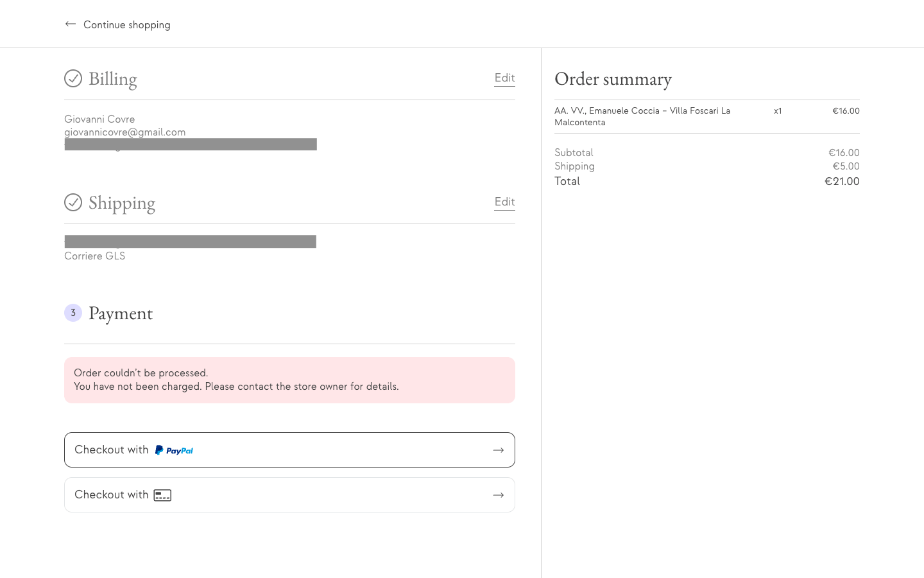Click the back arrow beside Continue shopping

click(71, 24)
